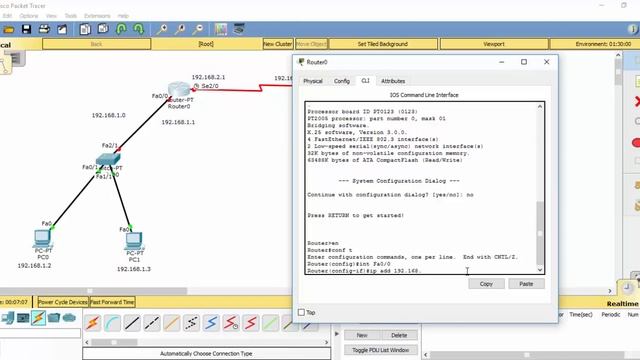This screenshot has height=360, width=640.
Task: Switch to the Attributes tab in Router0
Action: [x=393, y=81]
